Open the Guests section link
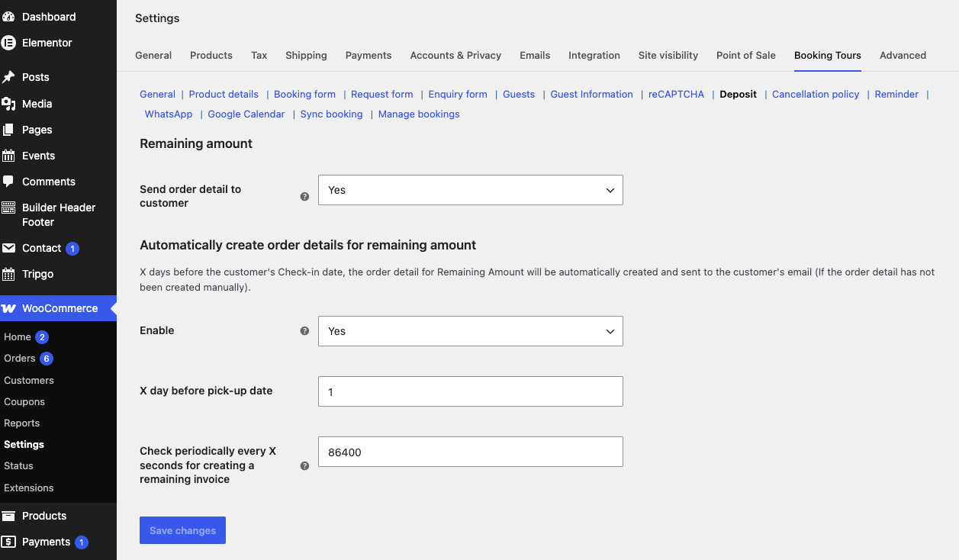 (519, 94)
